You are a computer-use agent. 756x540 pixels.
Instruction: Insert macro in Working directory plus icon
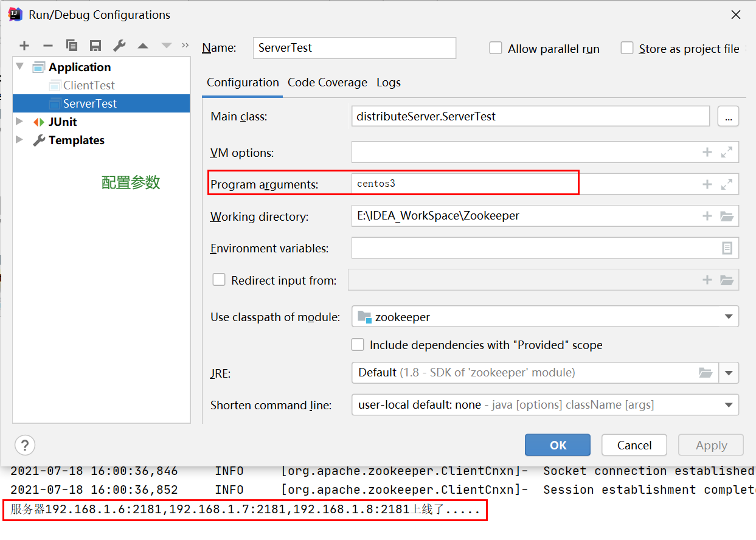707,216
